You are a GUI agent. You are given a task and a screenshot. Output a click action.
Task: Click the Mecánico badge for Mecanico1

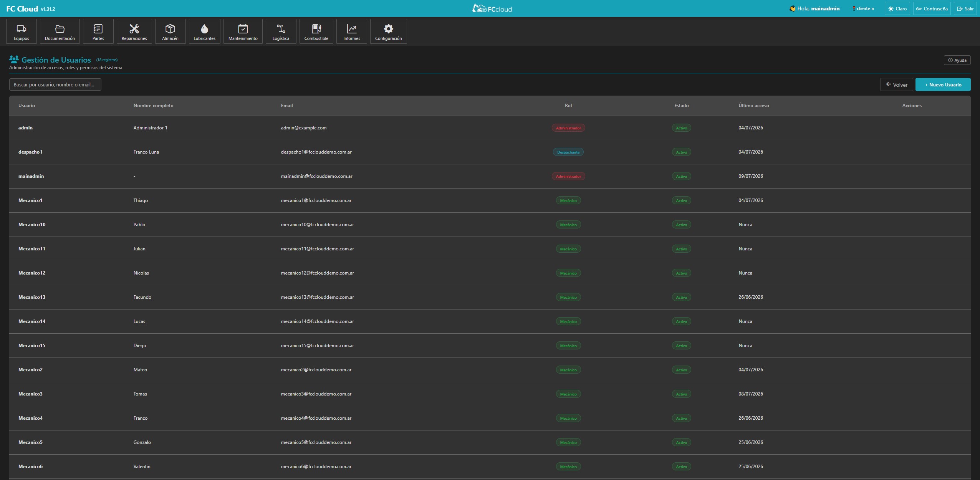point(568,200)
